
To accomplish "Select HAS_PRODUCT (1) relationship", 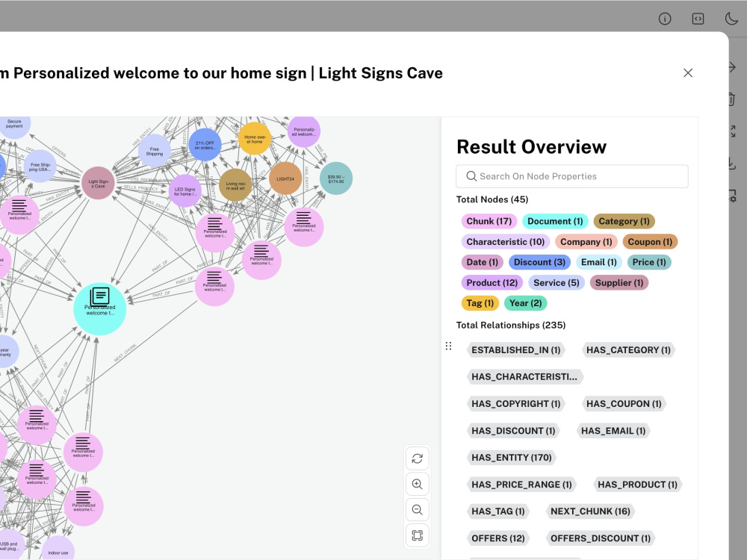I will tap(637, 485).
